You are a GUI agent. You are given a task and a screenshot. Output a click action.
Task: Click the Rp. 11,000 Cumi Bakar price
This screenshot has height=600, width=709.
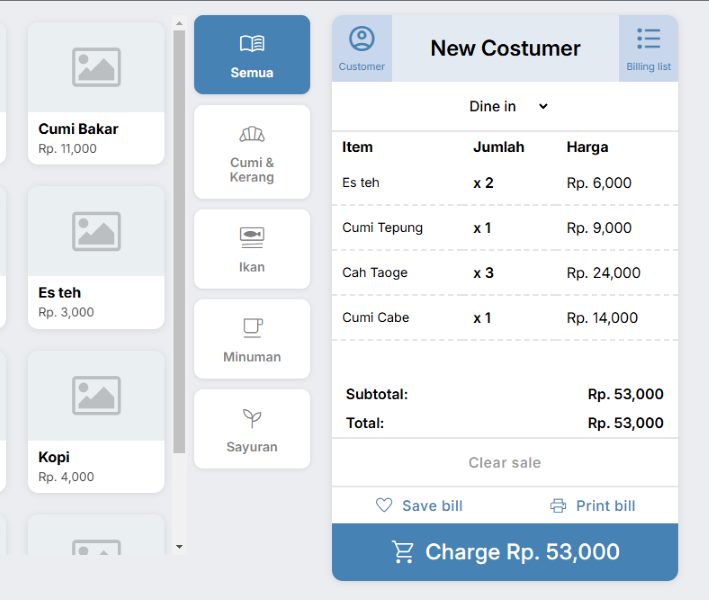(x=67, y=148)
